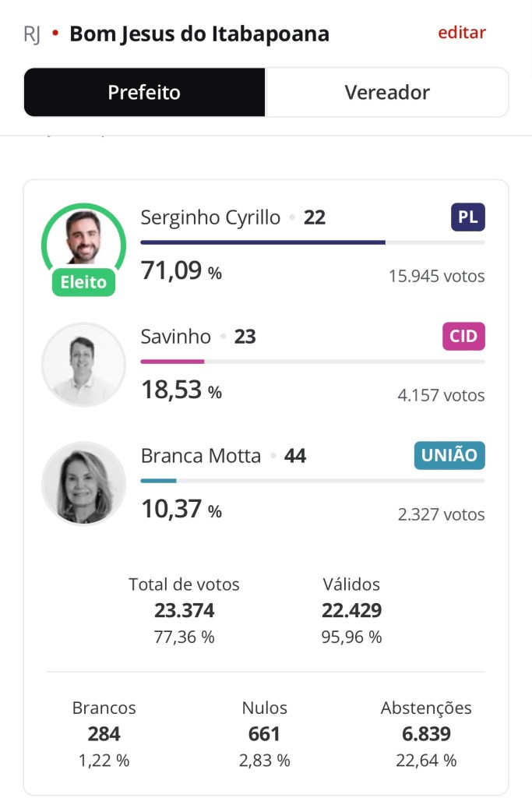Select the Prefeito tab
The height and width of the screenshot is (798, 532).
(x=144, y=93)
